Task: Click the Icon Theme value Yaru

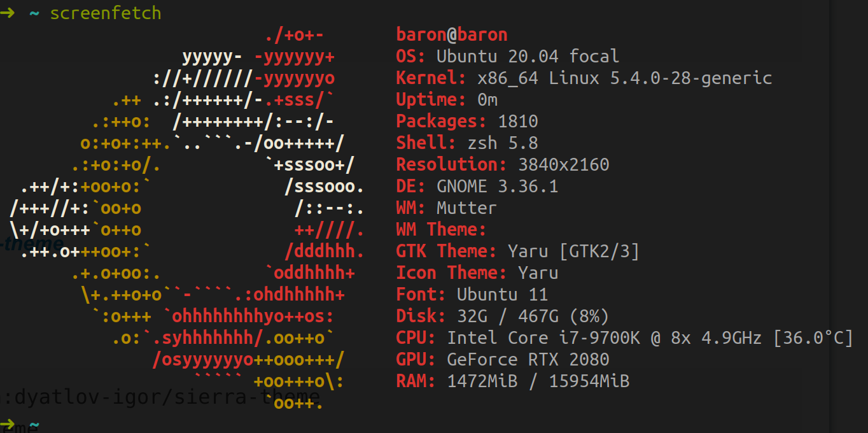Action: click(538, 273)
